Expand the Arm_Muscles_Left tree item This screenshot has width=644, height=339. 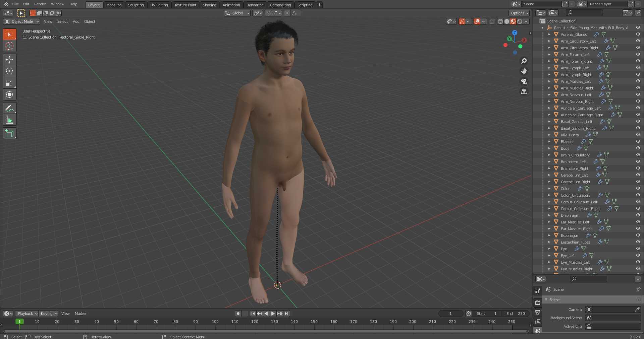coord(549,81)
